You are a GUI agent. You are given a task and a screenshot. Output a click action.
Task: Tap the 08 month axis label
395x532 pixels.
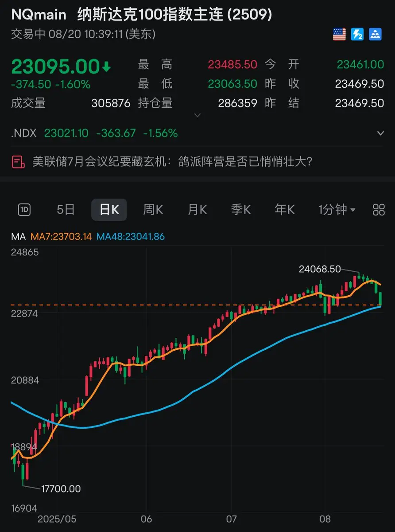tap(325, 519)
